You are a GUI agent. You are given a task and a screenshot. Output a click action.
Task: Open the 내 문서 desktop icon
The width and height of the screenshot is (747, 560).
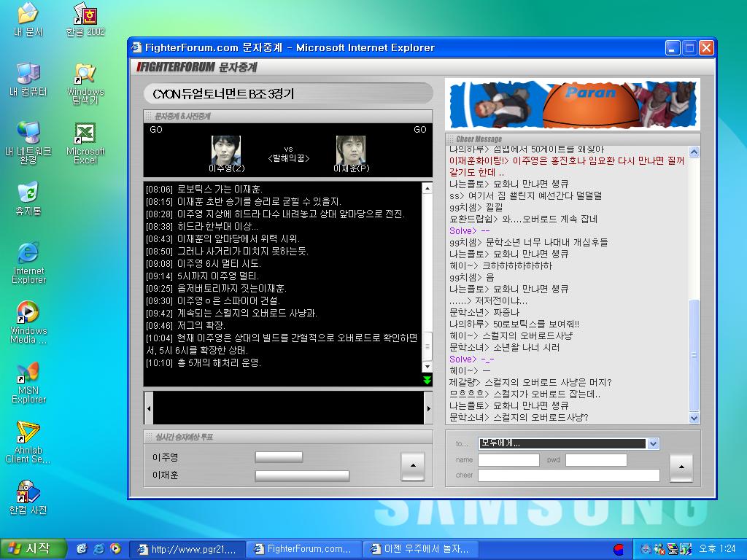28,20
